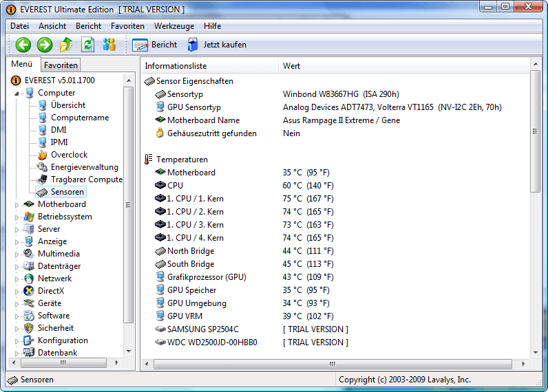Click the Konfiguration icon in the tree
The image size is (548, 392).
tap(29, 340)
